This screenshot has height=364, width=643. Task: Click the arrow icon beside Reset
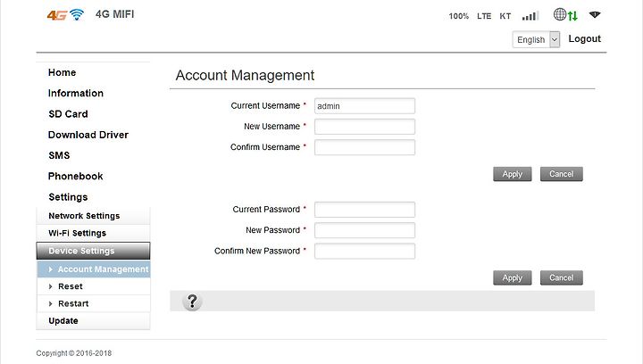tap(50, 286)
